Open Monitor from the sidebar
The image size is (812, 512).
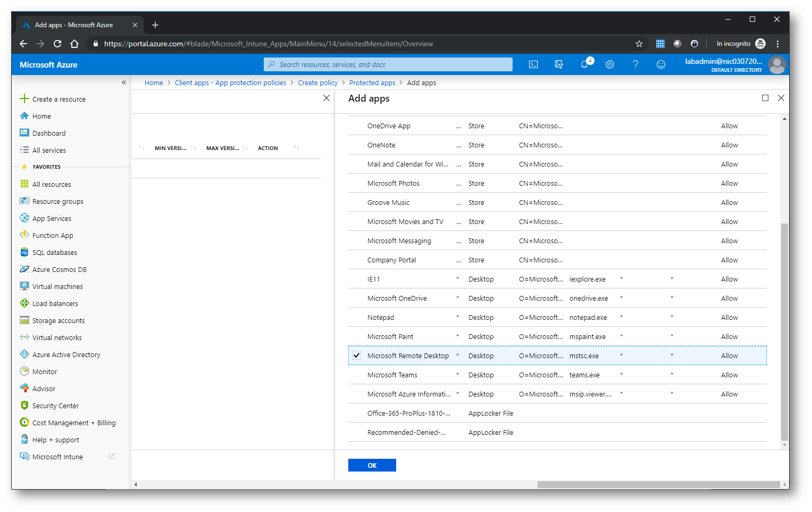click(45, 371)
